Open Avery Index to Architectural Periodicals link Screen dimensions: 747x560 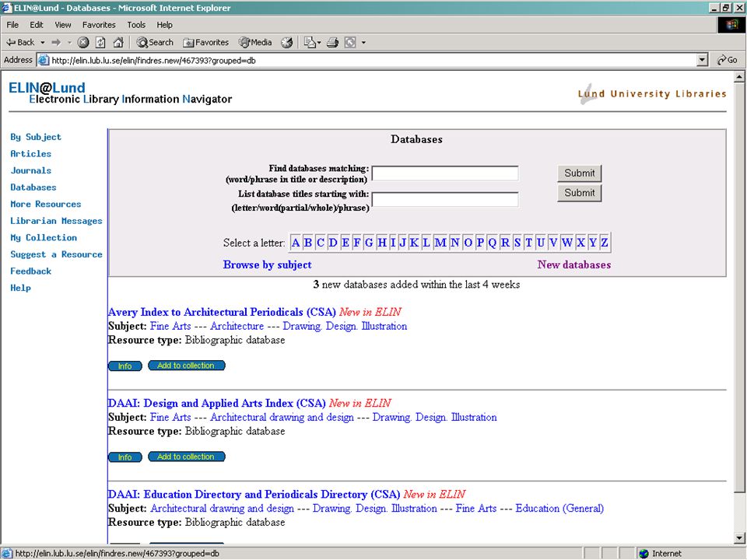point(222,313)
